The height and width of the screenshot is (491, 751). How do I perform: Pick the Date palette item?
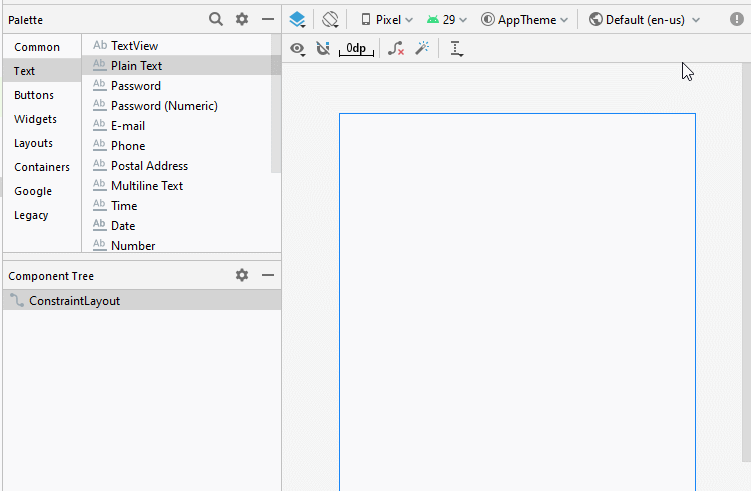click(x=176, y=226)
